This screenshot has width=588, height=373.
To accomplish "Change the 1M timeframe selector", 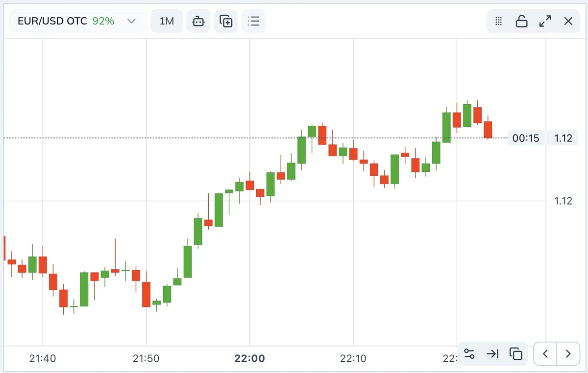I will click(167, 21).
